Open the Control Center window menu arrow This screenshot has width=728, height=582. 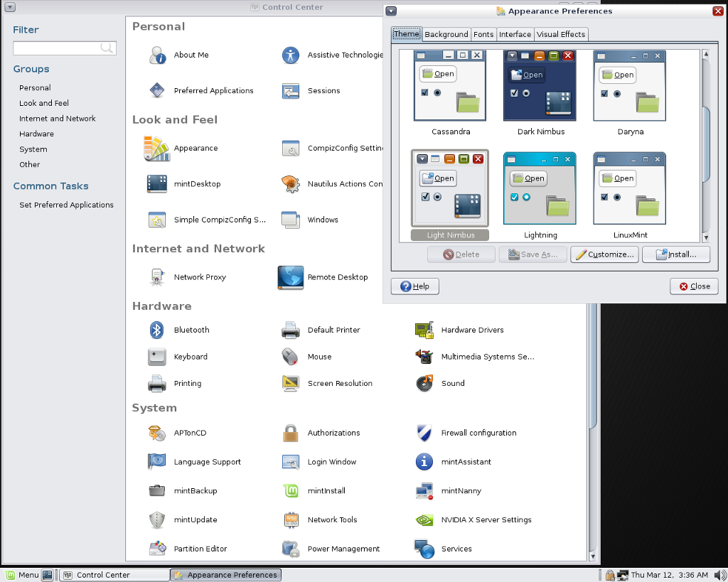[x=10, y=7]
